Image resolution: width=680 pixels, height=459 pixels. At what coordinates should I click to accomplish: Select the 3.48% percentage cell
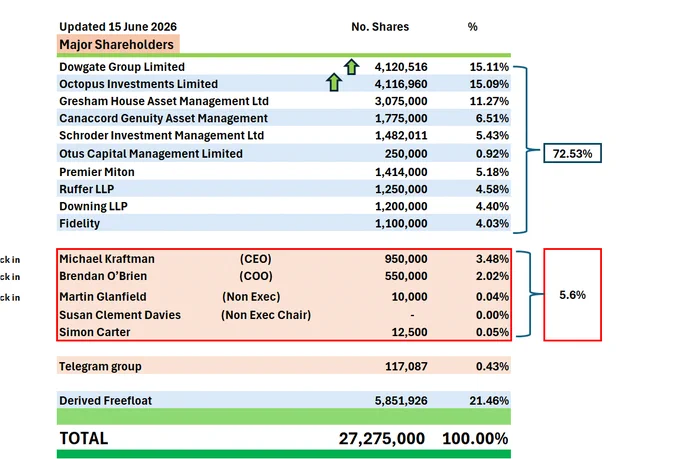492,259
